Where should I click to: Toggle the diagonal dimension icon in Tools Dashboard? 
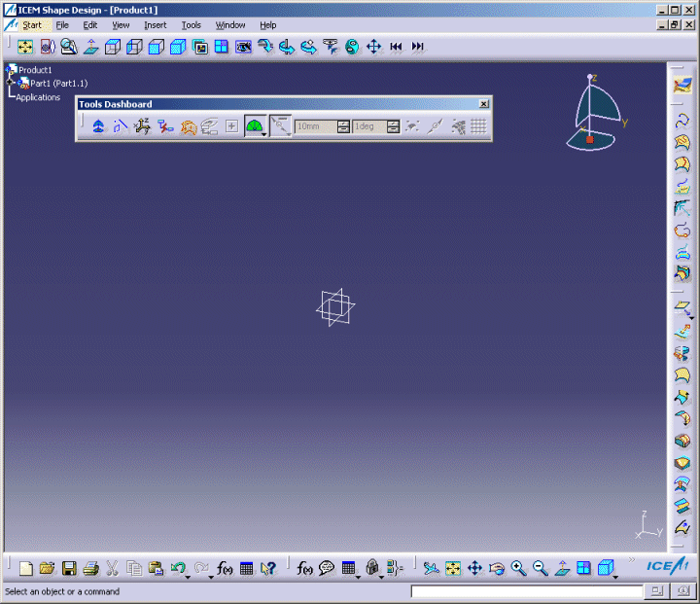tap(280, 126)
